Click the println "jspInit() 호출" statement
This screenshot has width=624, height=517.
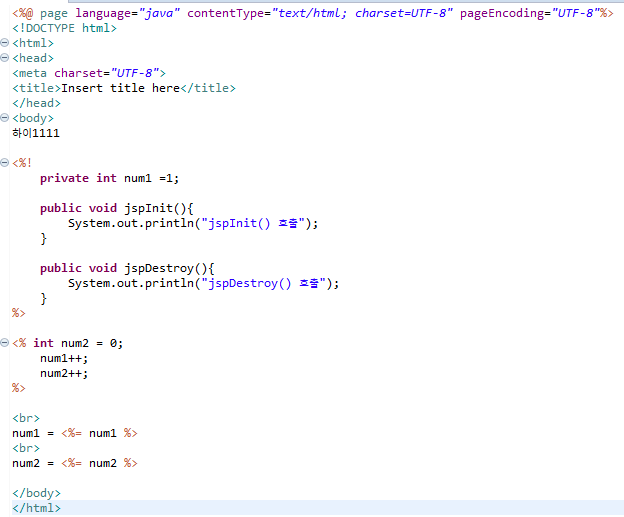tap(193, 223)
